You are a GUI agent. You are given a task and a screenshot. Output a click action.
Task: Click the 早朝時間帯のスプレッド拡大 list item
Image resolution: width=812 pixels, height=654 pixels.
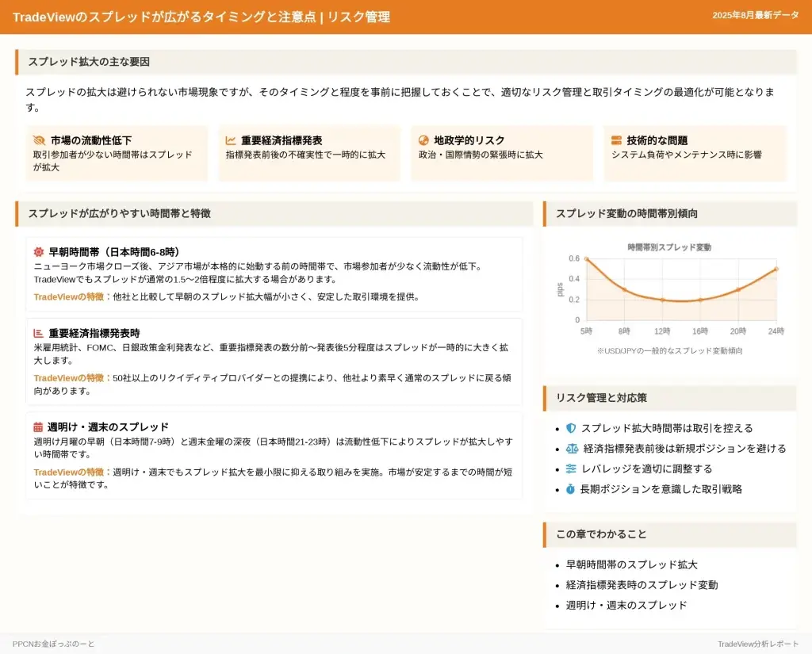[631, 565]
